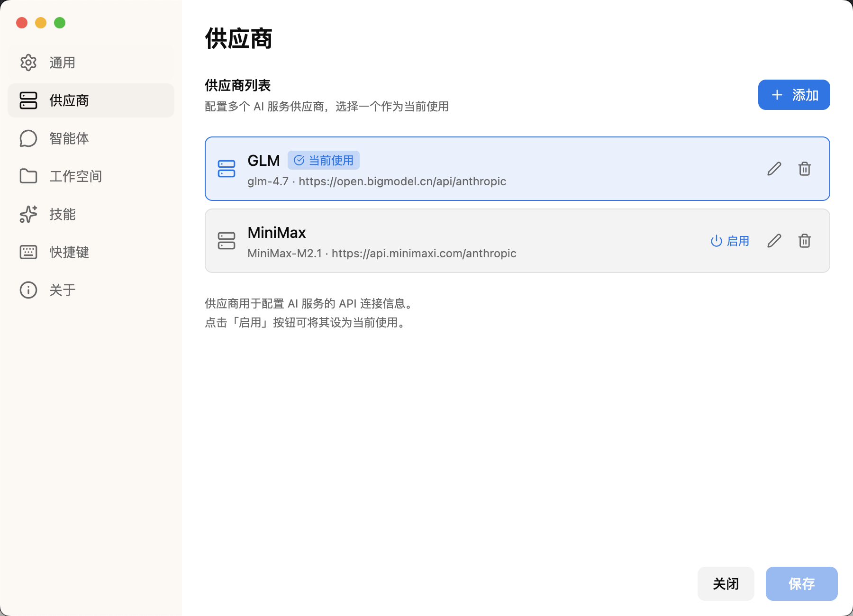Open the 快捷键 keyboard icon
The height and width of the screenshot is (616, 853).
pyautogui.click(x=28, y=252)
